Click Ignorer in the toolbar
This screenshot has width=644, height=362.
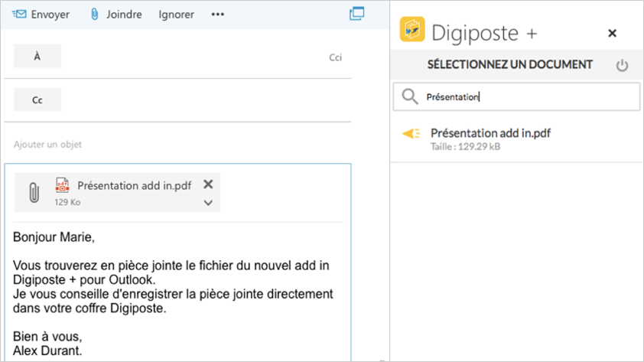pos(176,15)
